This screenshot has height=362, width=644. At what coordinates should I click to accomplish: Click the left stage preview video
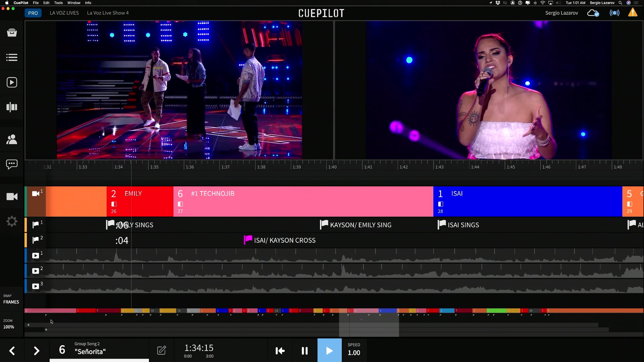179,90
